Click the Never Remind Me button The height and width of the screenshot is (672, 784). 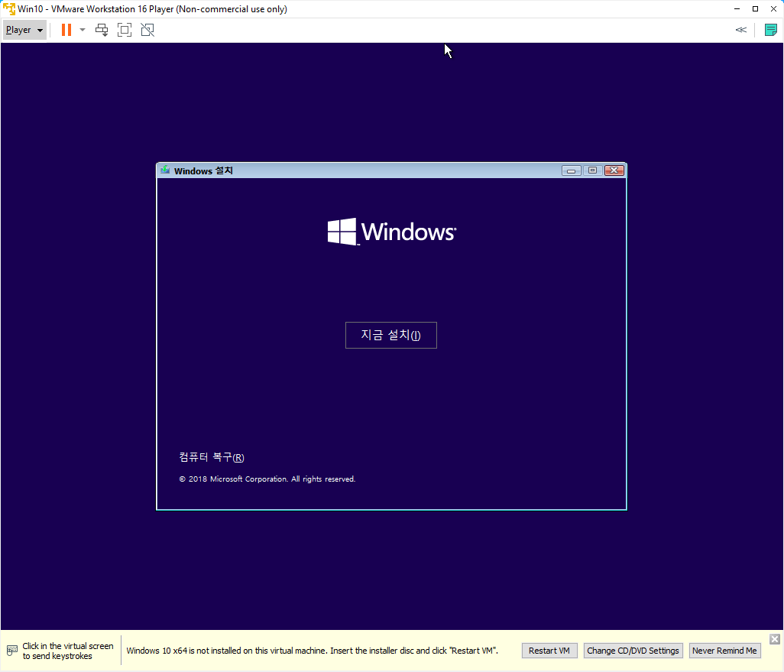724,651
